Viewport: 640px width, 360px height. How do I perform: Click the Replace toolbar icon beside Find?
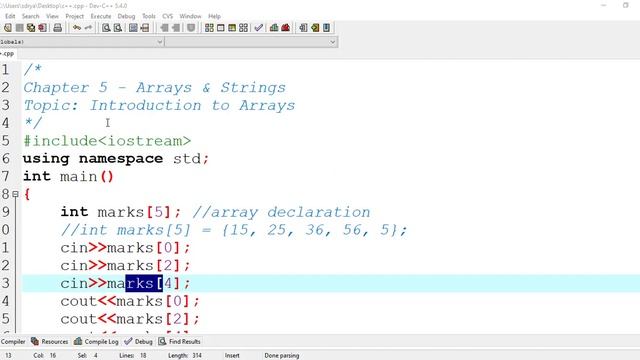[118, 28]
